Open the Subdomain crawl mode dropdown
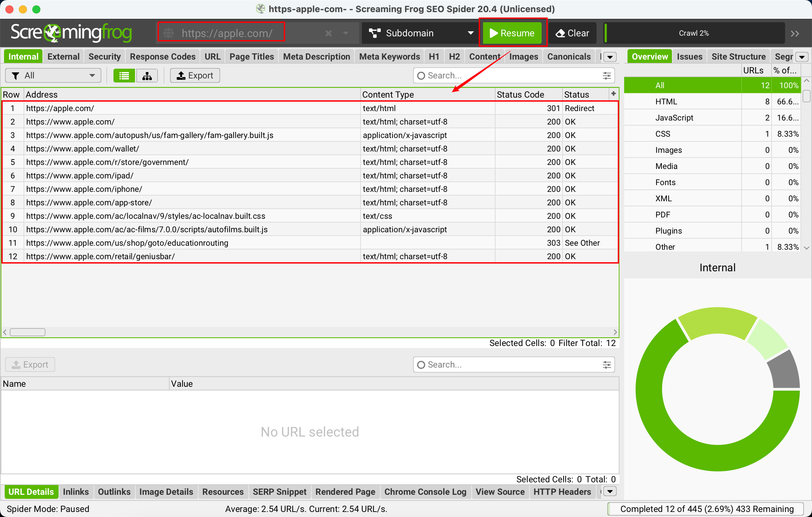This screenshot has width=812, height=517. coord(421,33)
